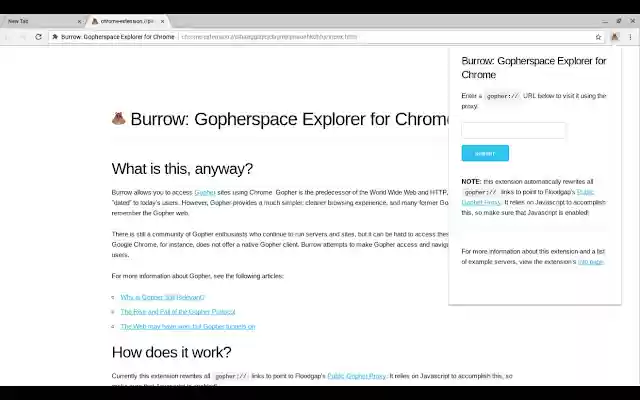The height and width of the screenshot is (400, 640).
Task: Click 'What is this, anyway?' heading
Action: (x=182, y=169)
